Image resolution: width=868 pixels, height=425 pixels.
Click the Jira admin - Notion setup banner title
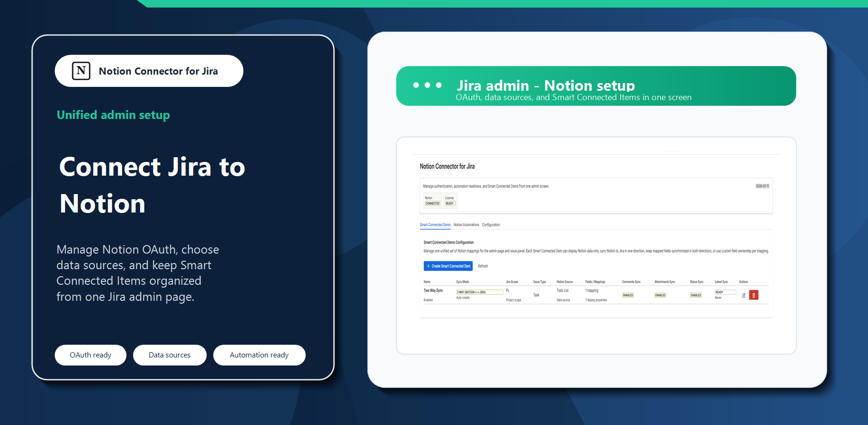tap(546, 85)
